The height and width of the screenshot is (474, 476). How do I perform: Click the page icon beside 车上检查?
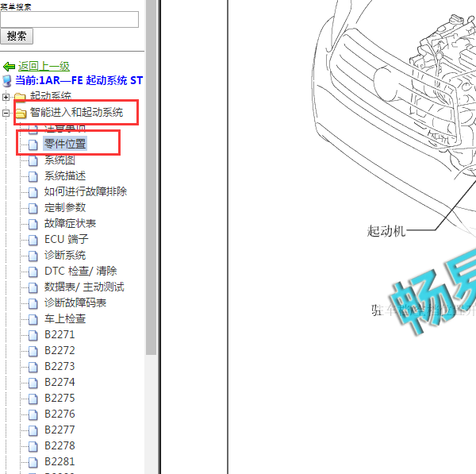click(x=33, y=319)
